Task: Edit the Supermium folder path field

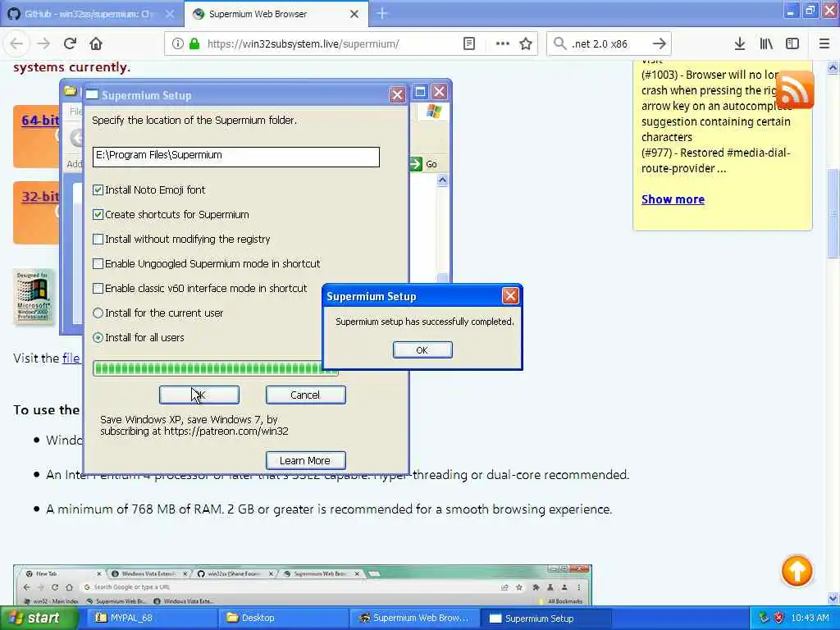Action: (235, 157)
